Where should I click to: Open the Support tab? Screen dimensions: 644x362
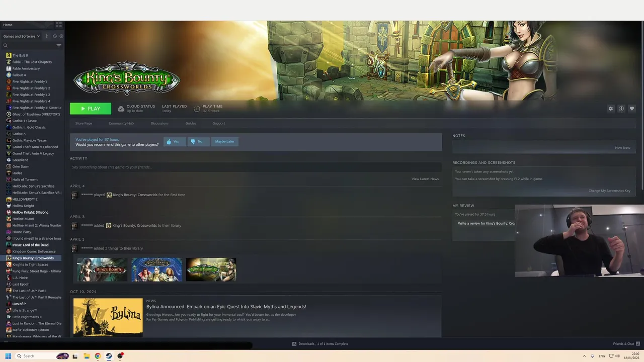[219, 123]
